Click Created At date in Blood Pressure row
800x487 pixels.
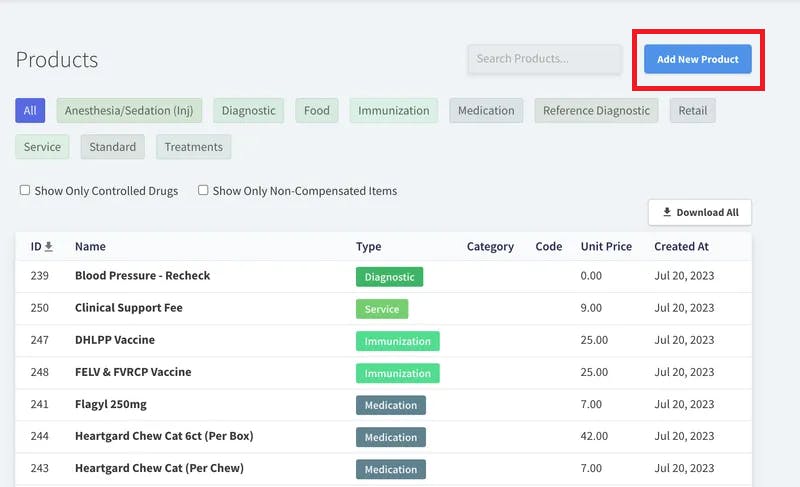684,276
